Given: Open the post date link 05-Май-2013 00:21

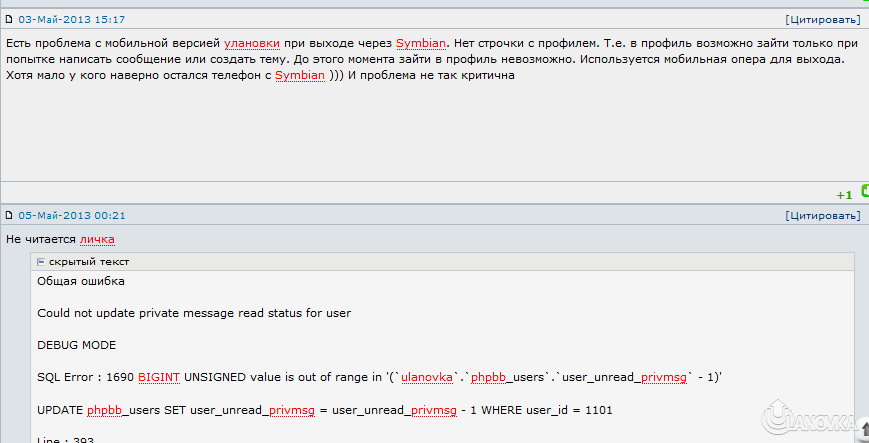Looking at the screenshot, I should point(71,215).
